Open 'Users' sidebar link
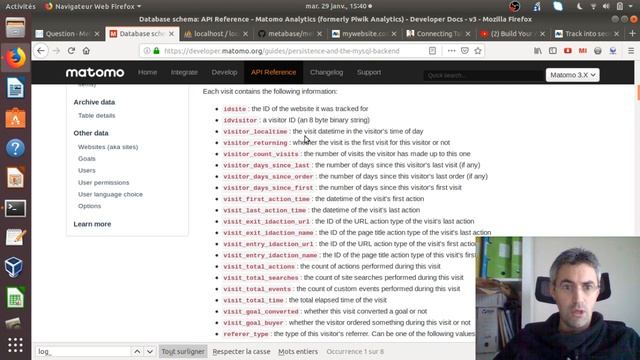The height and width of the screenshot is (360, 640). pyautogui.click(x=87, y=171)
